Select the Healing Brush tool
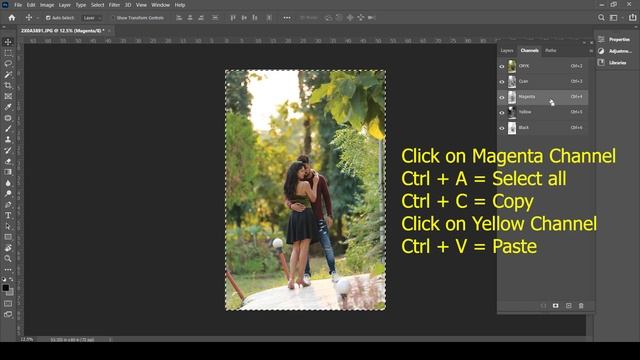Viewport: 640px width, 360px height. pos(8,118)
